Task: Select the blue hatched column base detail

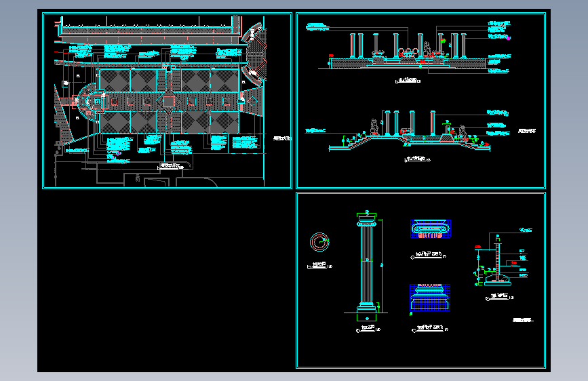Action: (x=430, y=298)
